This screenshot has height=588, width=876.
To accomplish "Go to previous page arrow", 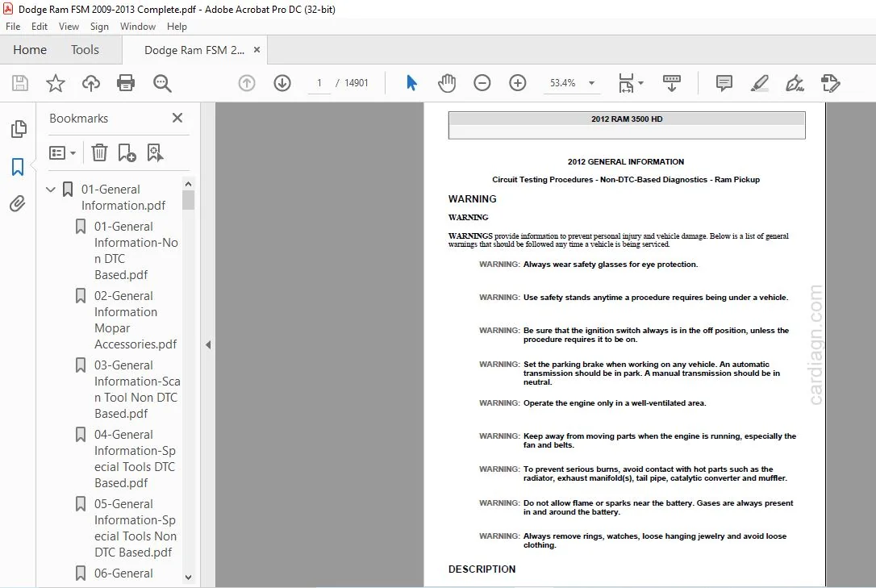I will [246, 83].
